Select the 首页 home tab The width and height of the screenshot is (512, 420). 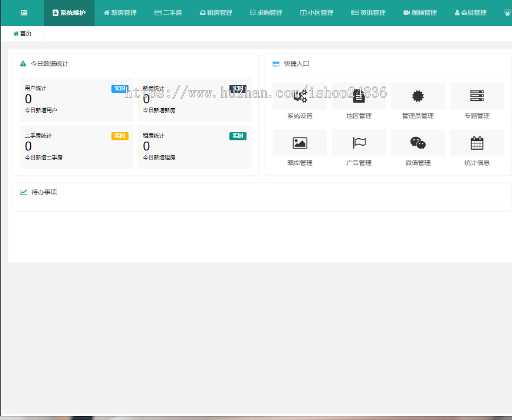[23, 34]
